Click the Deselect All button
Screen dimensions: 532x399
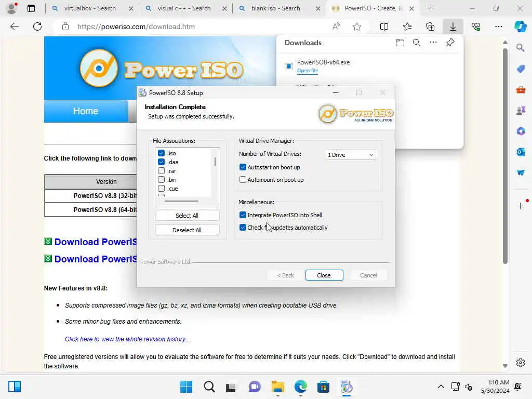tap(187, 230)
